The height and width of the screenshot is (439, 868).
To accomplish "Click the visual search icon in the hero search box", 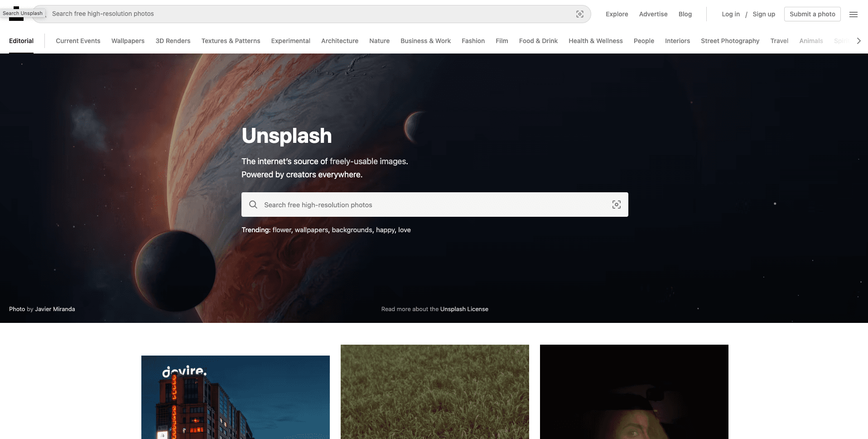I will (617, 205).
